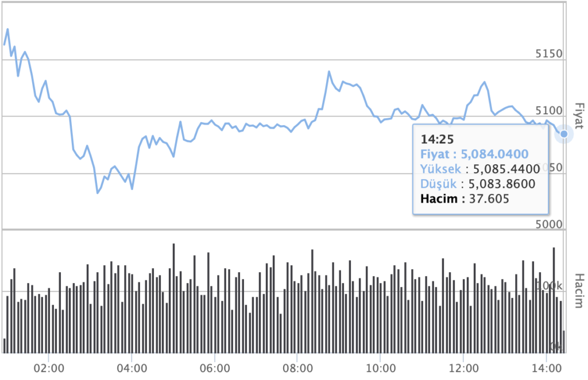Click the Hacim axis title

pyautogui.click(x=579, y=290)
